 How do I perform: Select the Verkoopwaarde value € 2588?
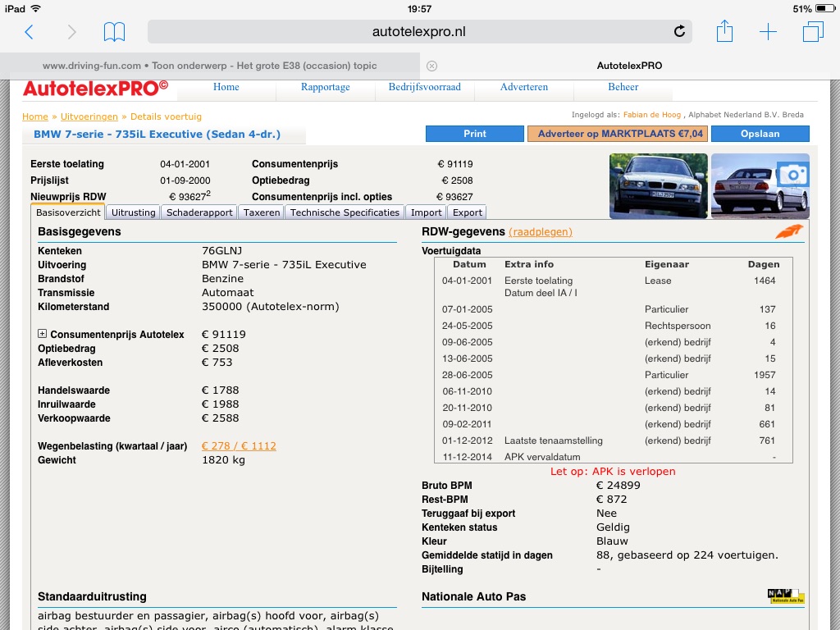point(220,418)
